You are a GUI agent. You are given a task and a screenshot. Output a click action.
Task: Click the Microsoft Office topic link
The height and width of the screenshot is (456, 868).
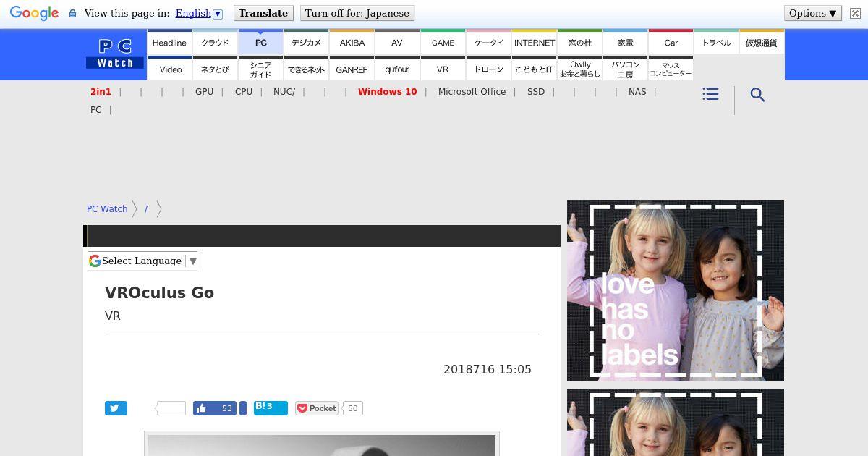pyautogui.click(x=472, y=92)
